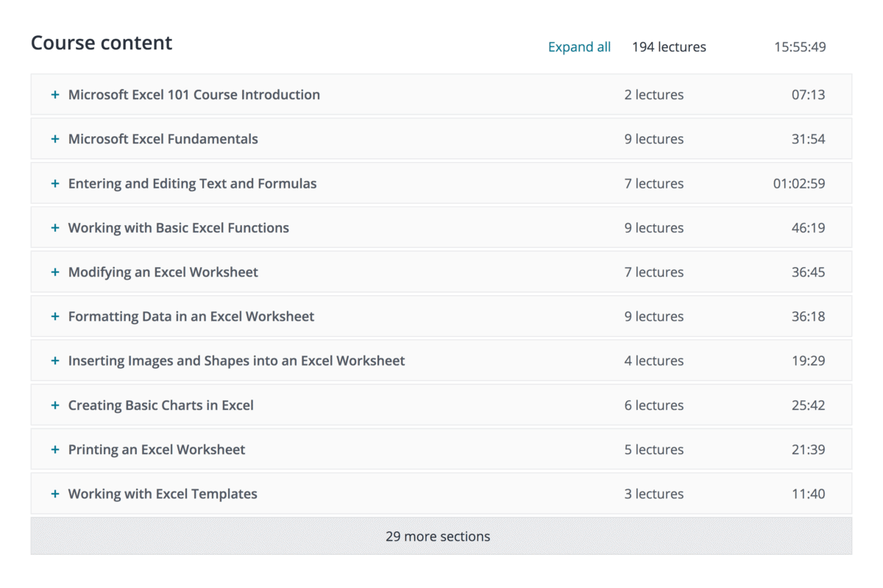Open Modifying an Excel Worksheet title

tap(163, 272)
